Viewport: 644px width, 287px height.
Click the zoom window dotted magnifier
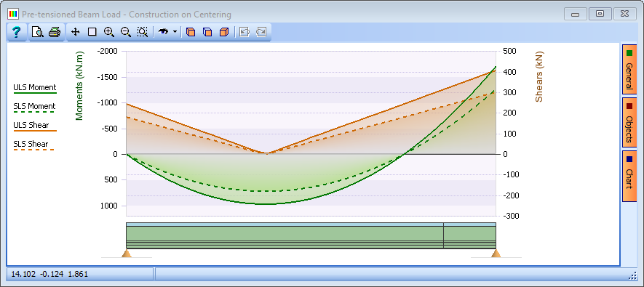point(143,32)
